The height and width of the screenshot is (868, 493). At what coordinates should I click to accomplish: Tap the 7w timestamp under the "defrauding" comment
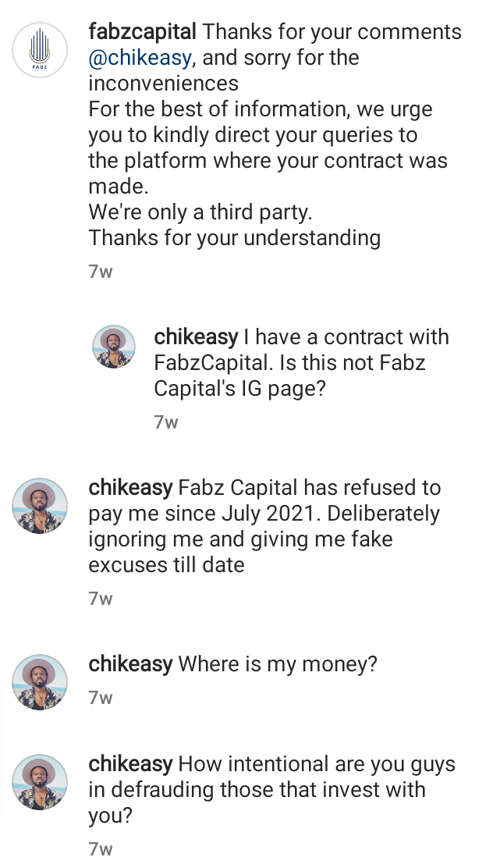pos(101,848)
